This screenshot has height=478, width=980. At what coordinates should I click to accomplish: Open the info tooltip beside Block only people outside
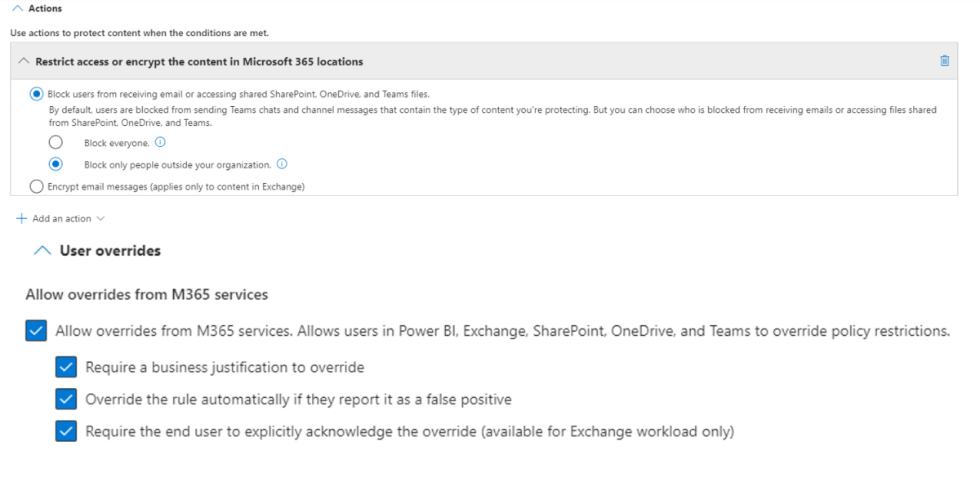281,163
